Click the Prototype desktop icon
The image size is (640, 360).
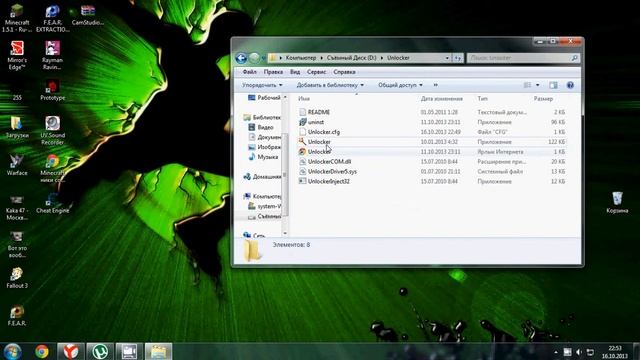[52, 91]
